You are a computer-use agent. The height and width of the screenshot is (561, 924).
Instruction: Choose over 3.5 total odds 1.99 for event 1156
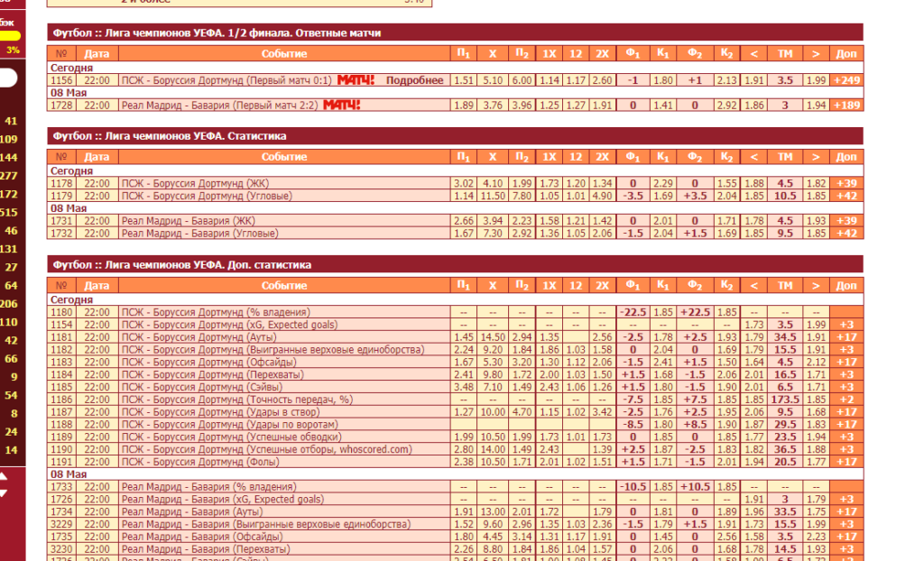[x=816, y=80]
